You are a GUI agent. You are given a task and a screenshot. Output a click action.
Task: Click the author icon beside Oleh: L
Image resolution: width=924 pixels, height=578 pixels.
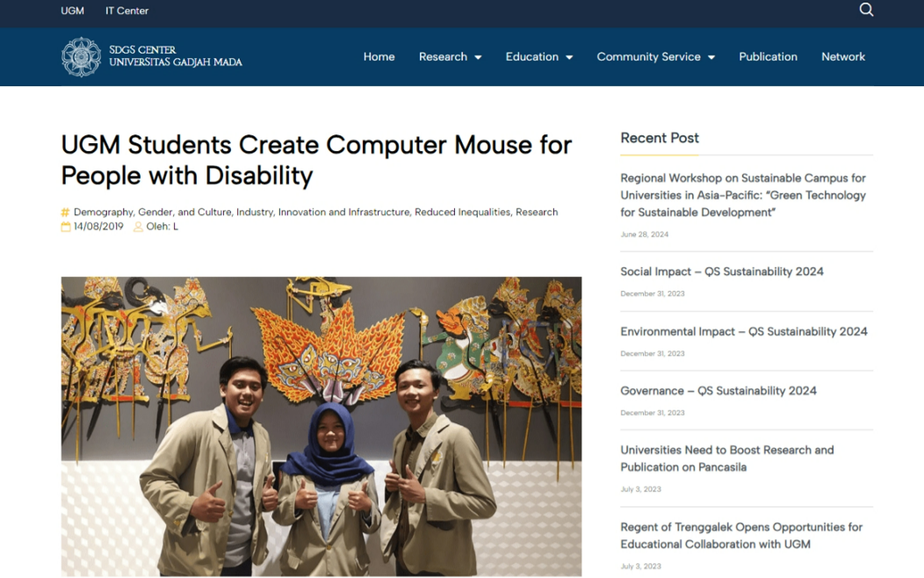pyautogui.click(x=138, y=227)
